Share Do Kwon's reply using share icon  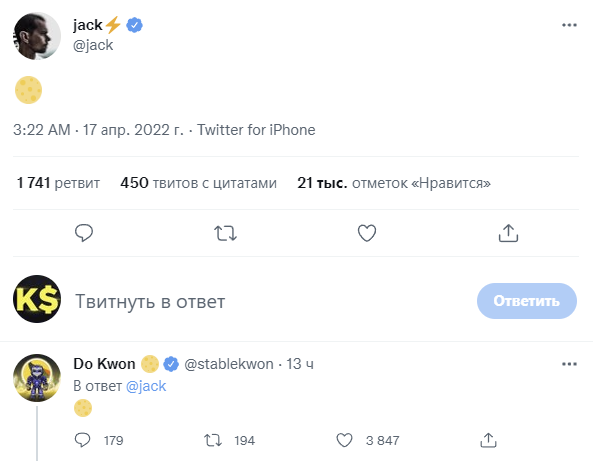click(x=488, y=440)
